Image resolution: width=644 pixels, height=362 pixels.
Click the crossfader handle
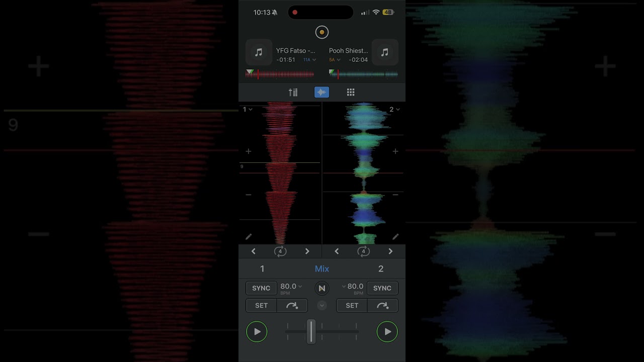coord(311,332)
